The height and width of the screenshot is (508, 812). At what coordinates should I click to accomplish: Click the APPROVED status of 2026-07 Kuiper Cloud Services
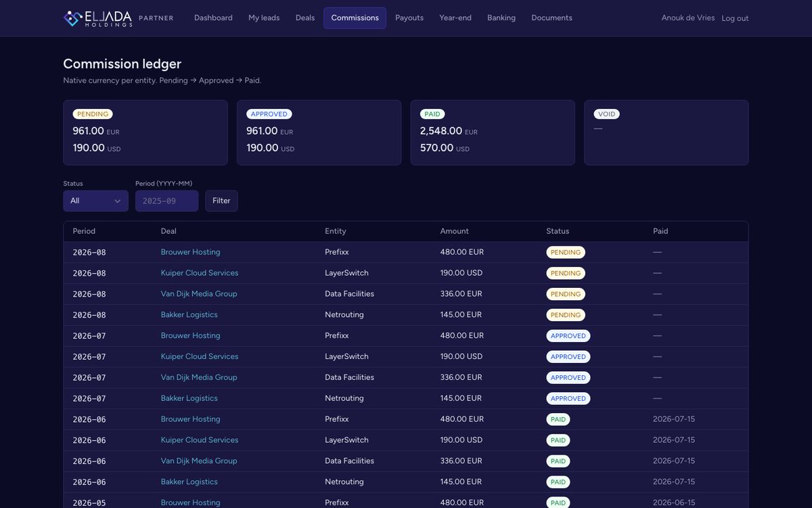(x=568, y=357)
